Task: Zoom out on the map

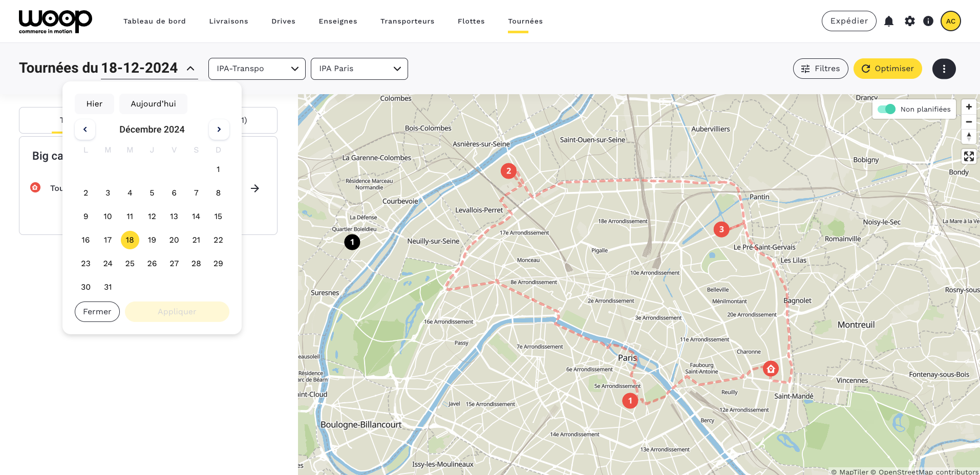Action: (968, 122)
